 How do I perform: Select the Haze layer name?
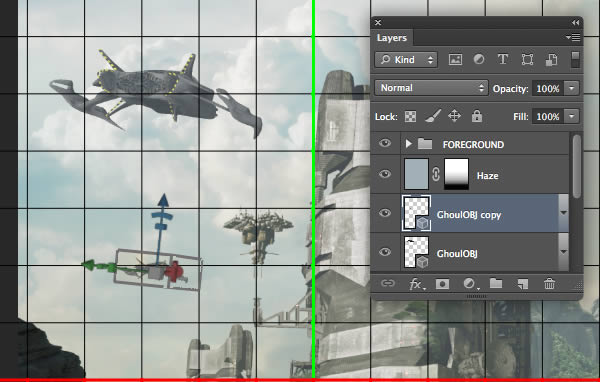tap(488, 176)
